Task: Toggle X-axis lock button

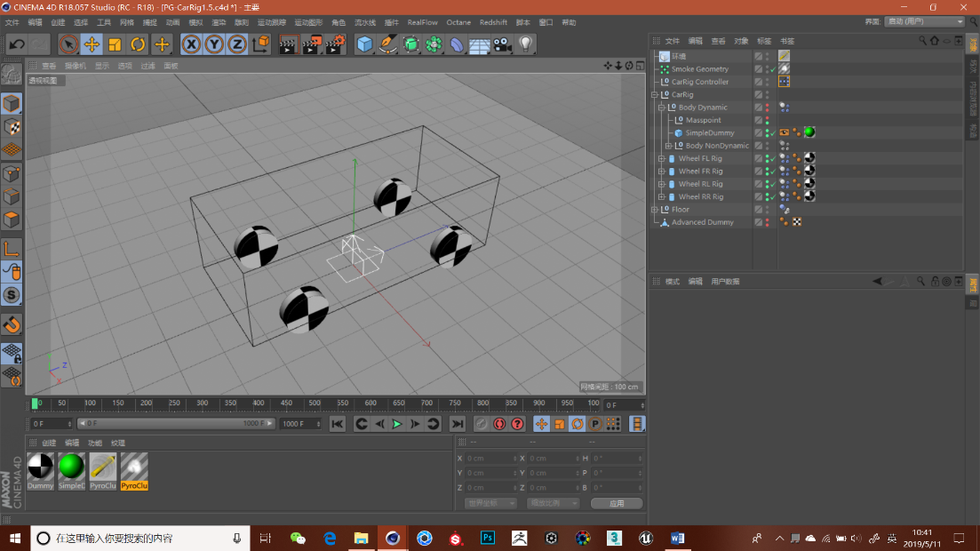Action: coord(191,44)
